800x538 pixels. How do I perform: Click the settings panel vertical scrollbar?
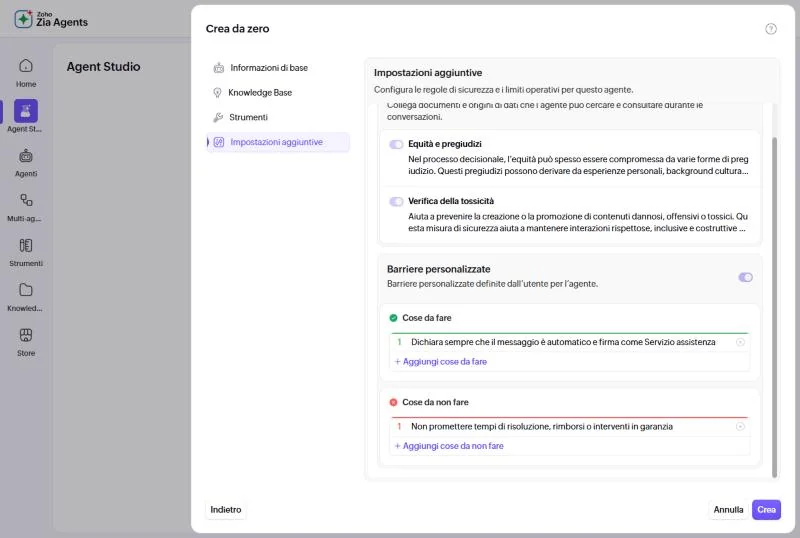point(774,307)
